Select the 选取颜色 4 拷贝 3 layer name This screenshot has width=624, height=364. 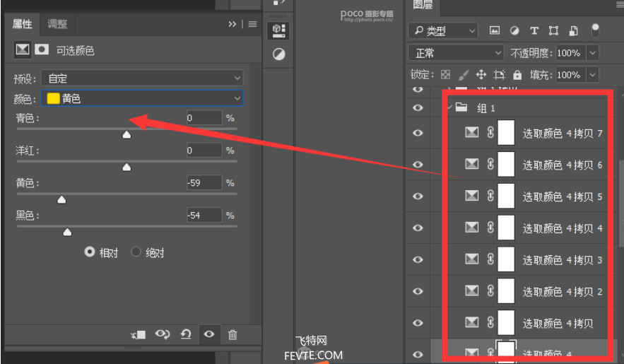(x=562, y=259)
